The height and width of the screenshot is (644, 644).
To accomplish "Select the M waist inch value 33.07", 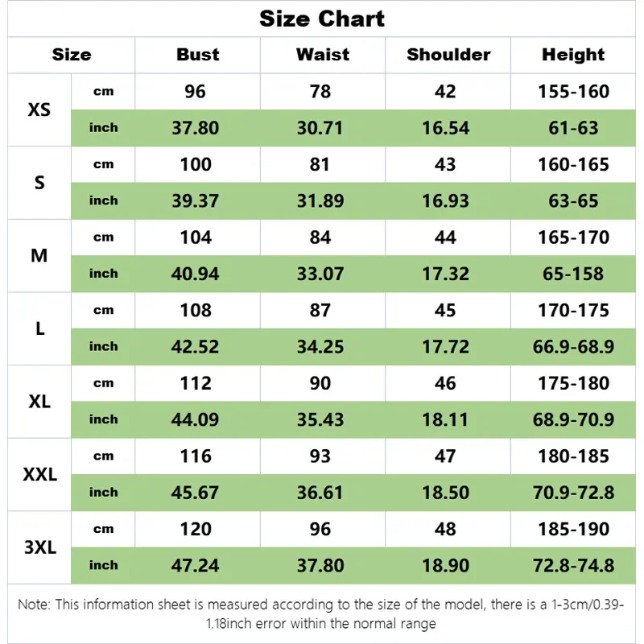I will (320, 274).
